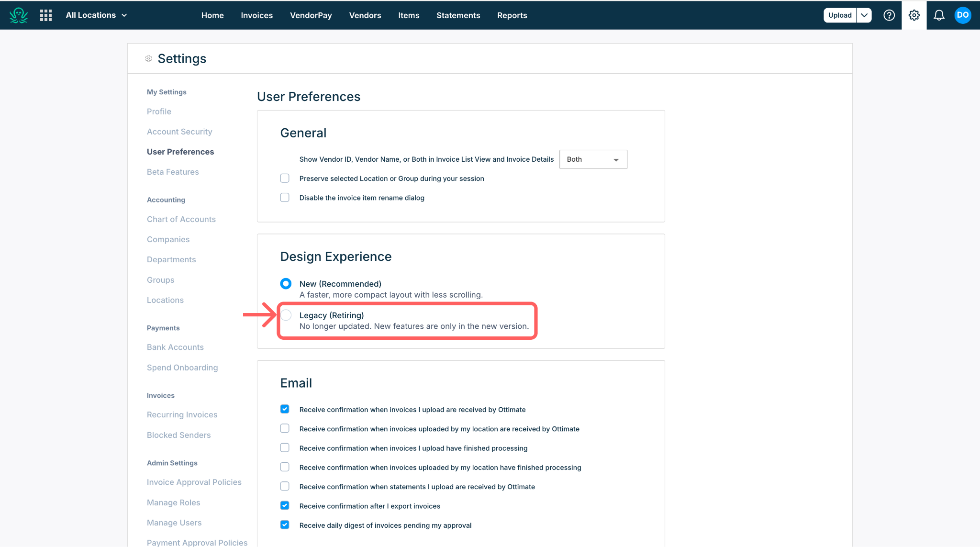Screen dimensions: 980x547
Task: Check statements I upload are received by Ottimate
Action: 285,486
